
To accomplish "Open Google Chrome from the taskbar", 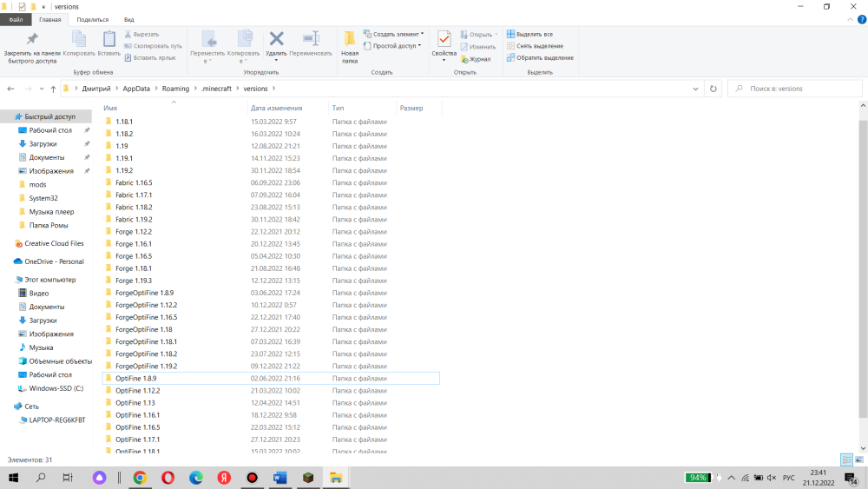I will click(140, 478).
